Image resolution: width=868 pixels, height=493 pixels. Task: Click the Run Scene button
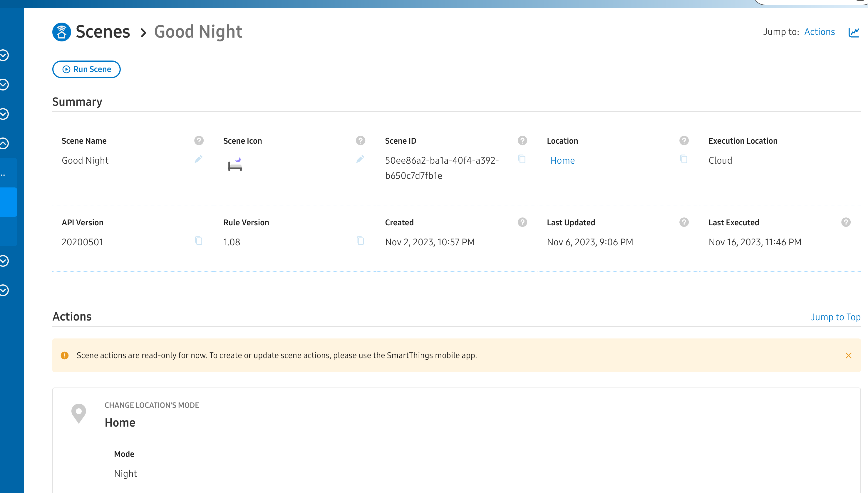click(86, 69)
